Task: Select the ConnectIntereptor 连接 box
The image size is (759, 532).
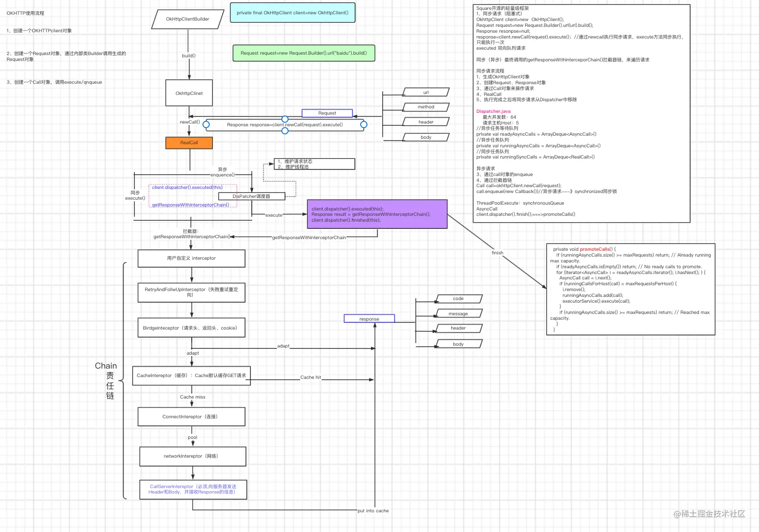Action: tap(191, 416)
